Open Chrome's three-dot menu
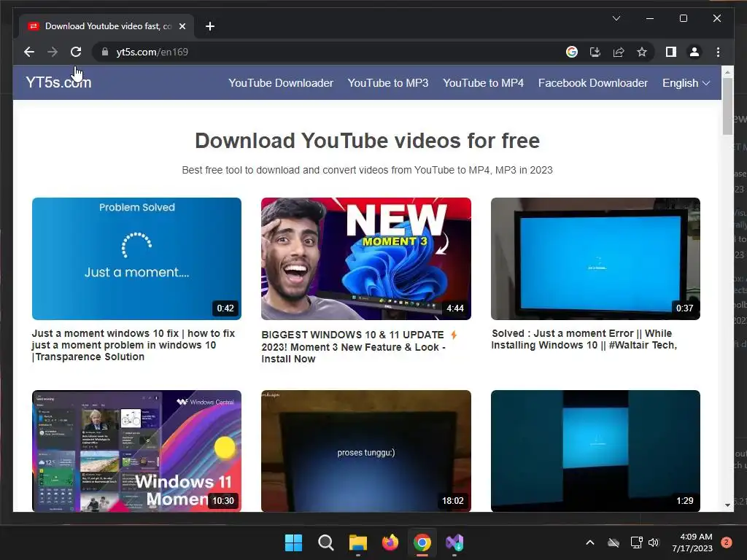This screenshot has width=747, height=560. 718,52
